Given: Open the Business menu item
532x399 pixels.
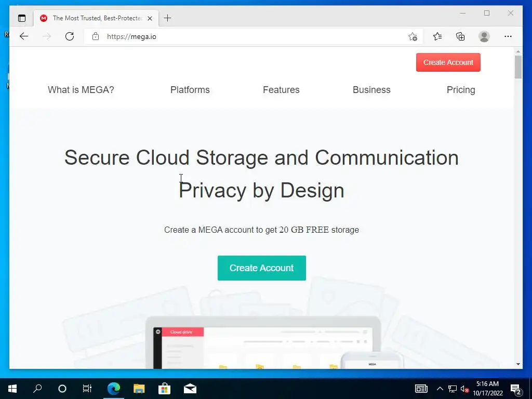Looking at the screenshot, I should (371, 90).
